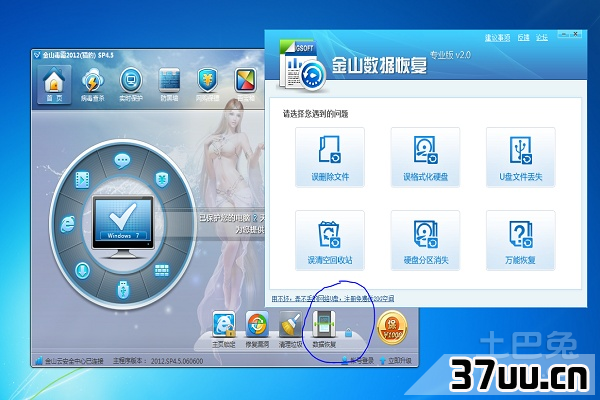Click the 金山云安全中心 connection status
600x400 pixels.
click(69, 361)
